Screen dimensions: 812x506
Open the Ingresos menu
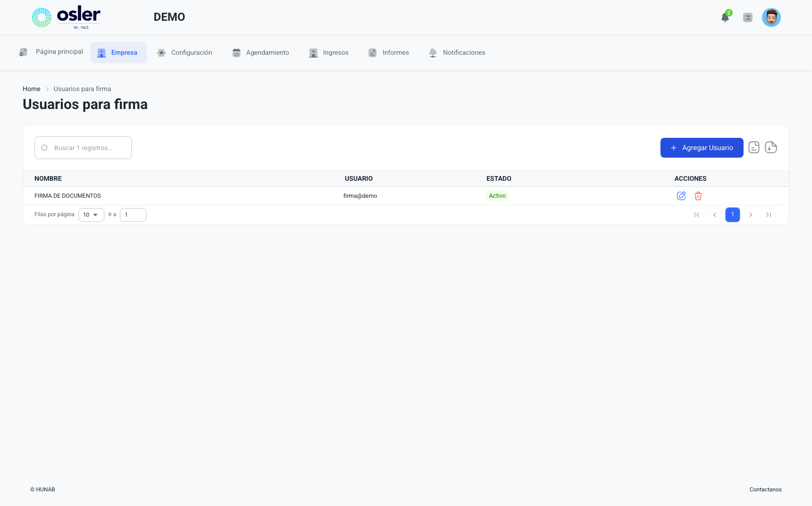329,52
